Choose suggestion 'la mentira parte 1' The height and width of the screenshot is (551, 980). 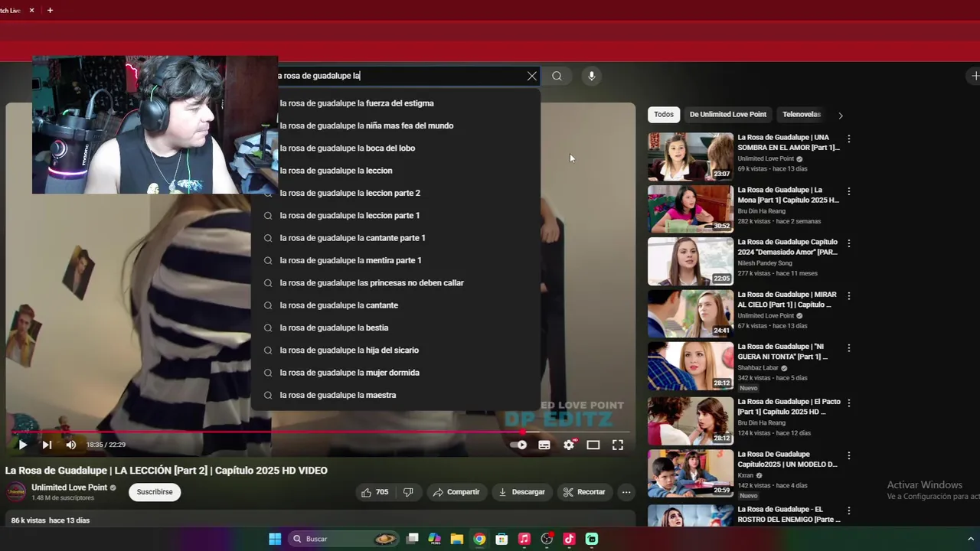pyautogui.click(x=396, y=260)
